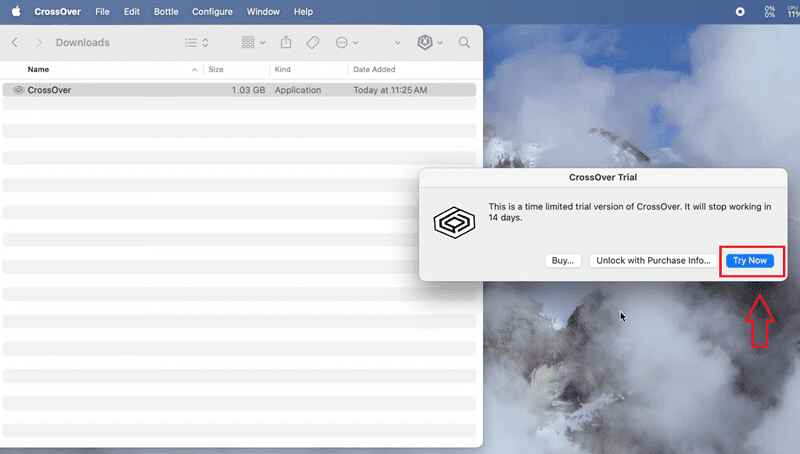Screen dimensions: 800x454
Task: Open the File menu
Action: coord(102,11)
